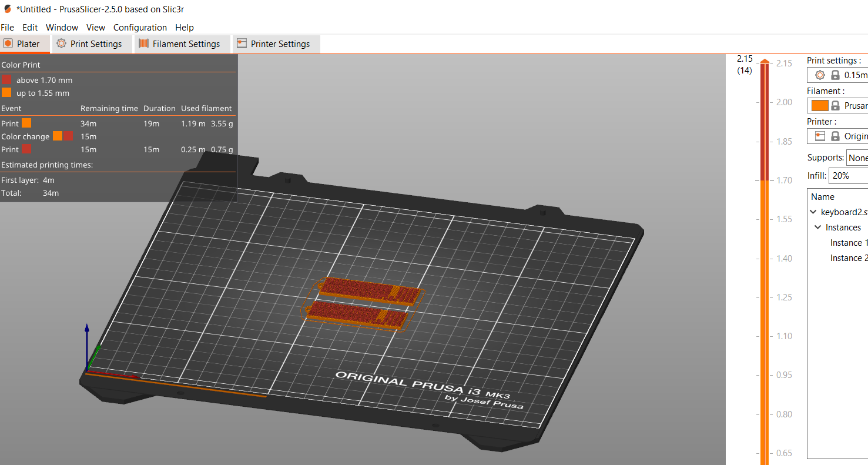Click the striped filament icon on the Filament Settings tab
868x465 pixels.
click(142, 44)
